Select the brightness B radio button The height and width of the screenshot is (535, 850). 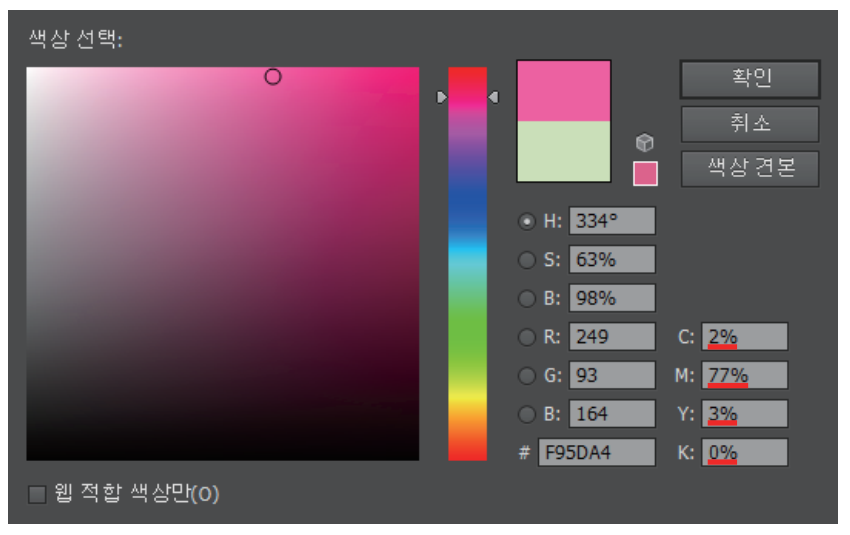(527, 298)
